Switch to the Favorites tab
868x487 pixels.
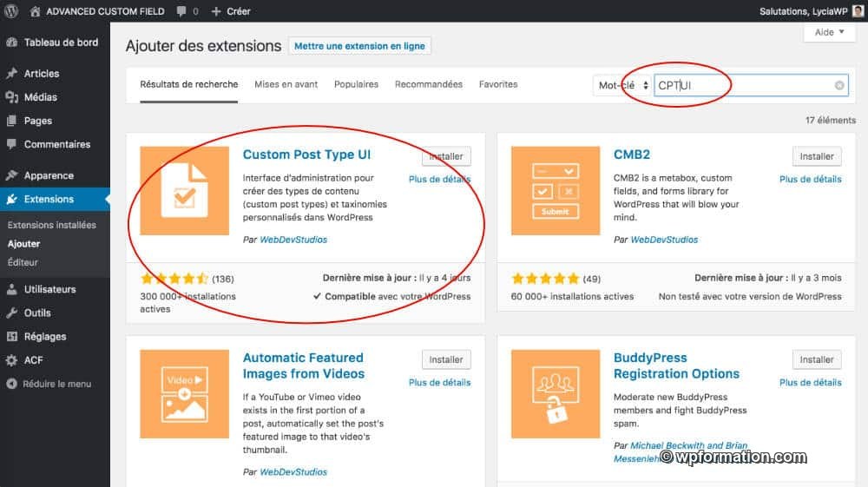[498, 84]
